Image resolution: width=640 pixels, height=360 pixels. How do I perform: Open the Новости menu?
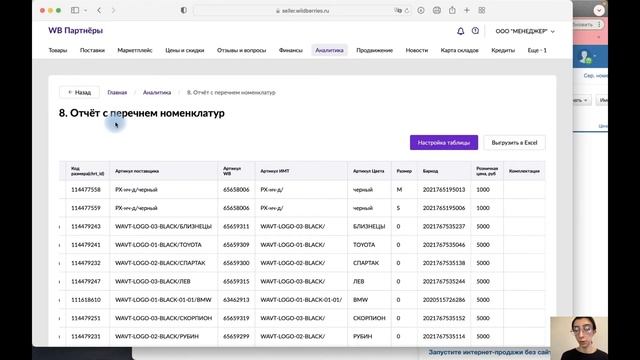[x=417, y=50]
